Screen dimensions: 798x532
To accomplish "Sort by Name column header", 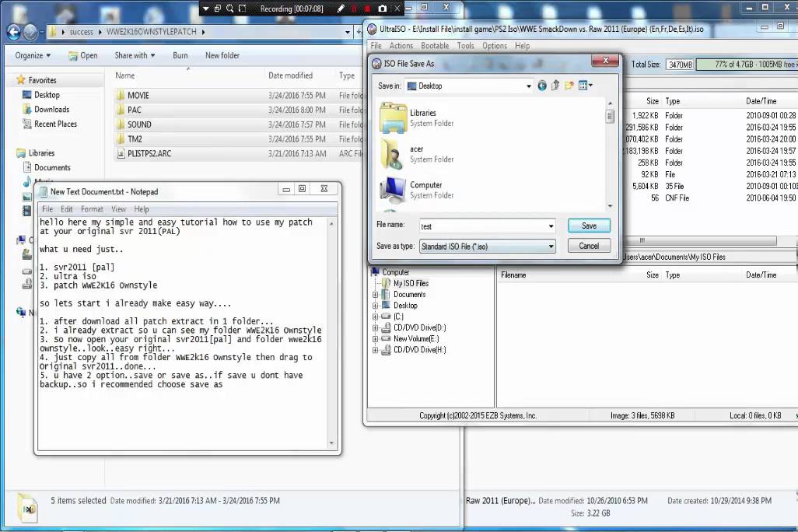I will point(124,75).
